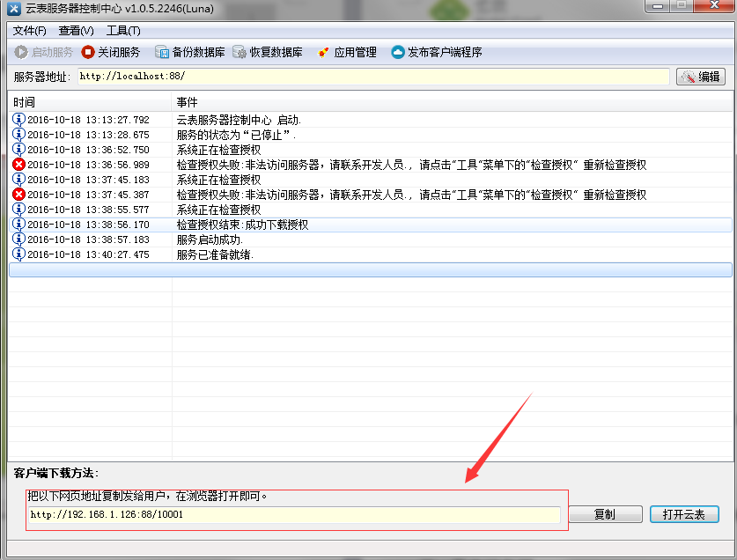This screenshot has width=737, height=560.
Task: Select event 系统正在检查授权 at 13:37:45.183
Action: (x=218, y=181)
